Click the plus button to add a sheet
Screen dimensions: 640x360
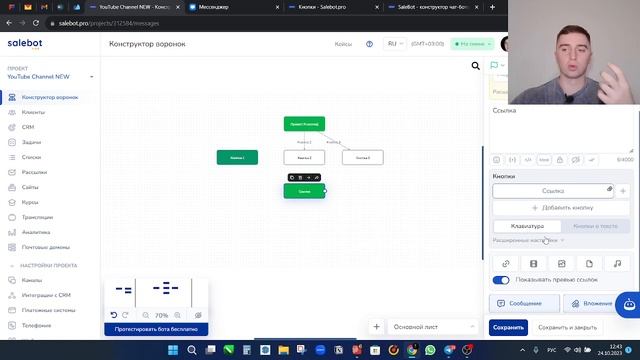[376, 327]
